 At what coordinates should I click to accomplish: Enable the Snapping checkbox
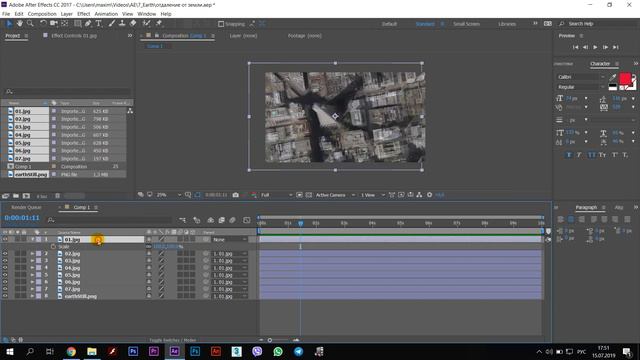221,24
